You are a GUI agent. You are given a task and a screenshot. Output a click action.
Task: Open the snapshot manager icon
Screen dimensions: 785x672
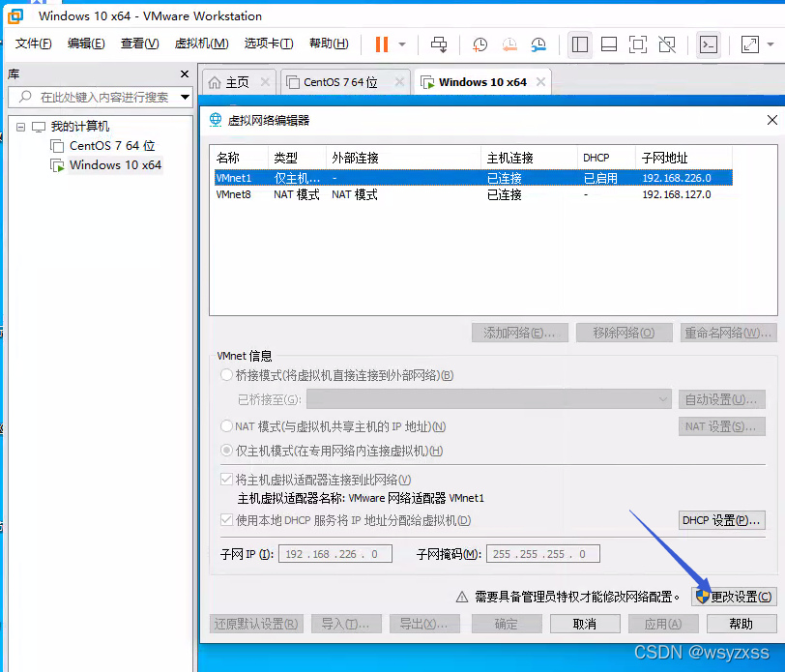point(538,44)
